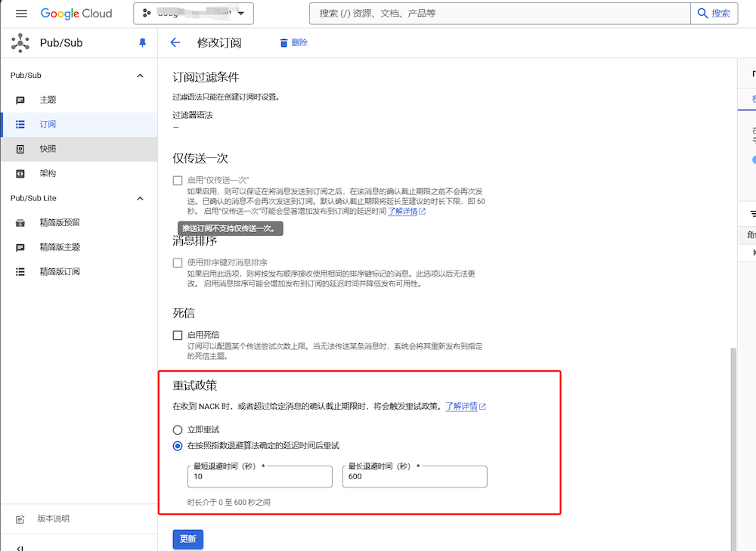756x551 pixels.
Task: Open the project selector dropdown
Action: pyautogui.click(x=194, y=14)
